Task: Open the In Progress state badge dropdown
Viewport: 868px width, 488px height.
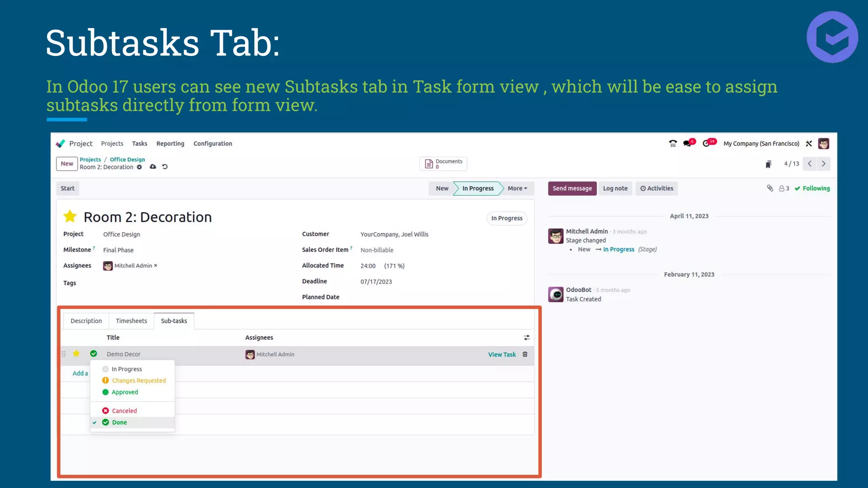Action: (x=507, y=218)
